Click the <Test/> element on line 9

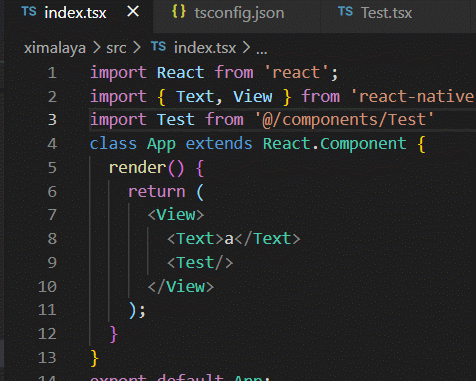pyautogui.click(x=200, y=263)
